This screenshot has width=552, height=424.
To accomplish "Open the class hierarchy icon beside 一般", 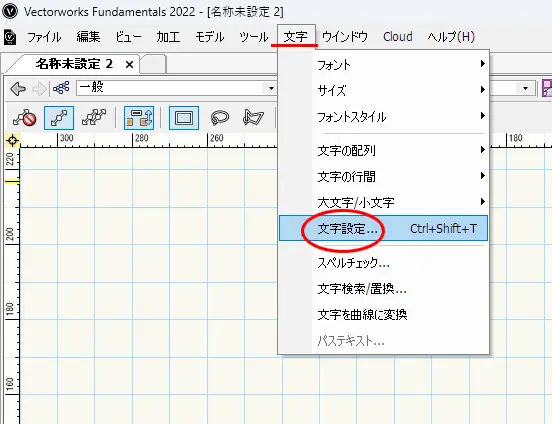I will tap(61, 88).
